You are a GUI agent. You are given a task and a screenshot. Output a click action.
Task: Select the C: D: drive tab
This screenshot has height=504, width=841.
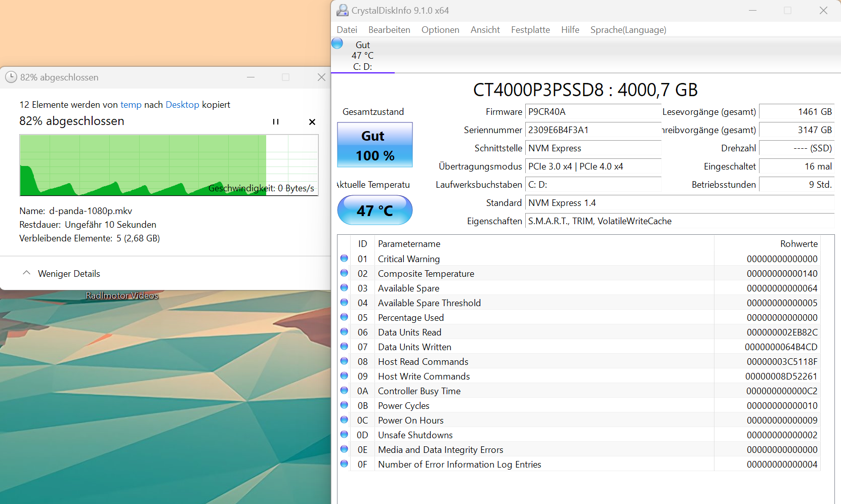pos(362,56)
